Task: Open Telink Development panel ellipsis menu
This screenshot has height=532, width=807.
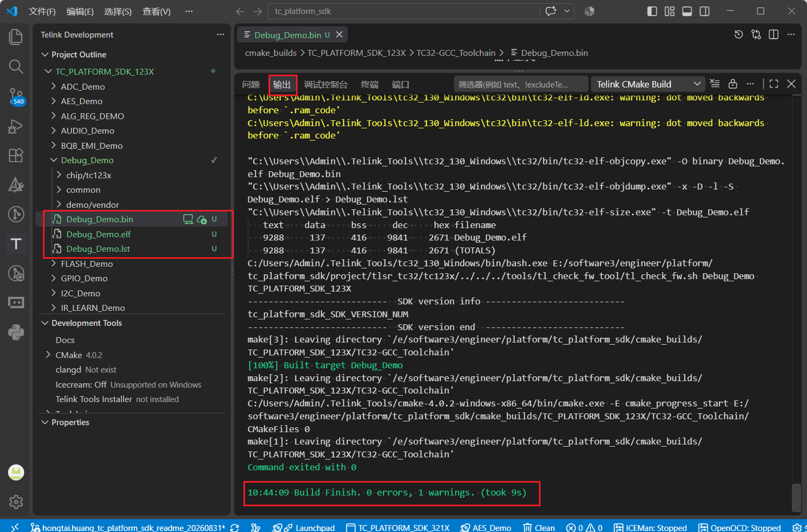Action: tap(220, 34)
